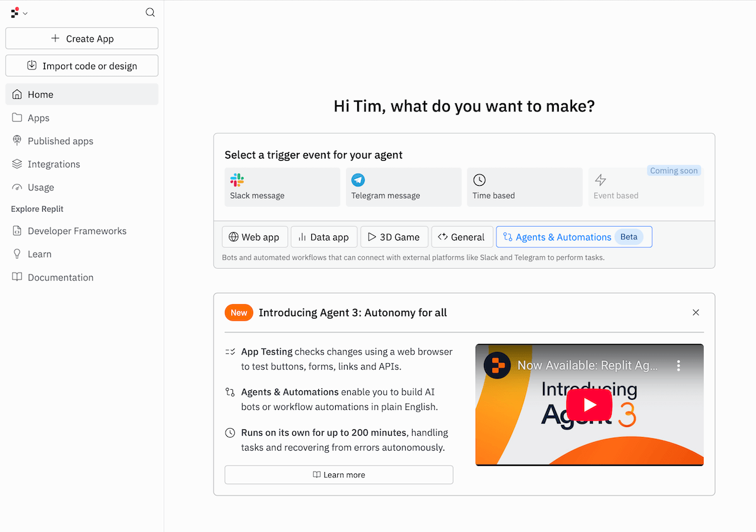Open Developer Frameworks in sidebar

76,231
